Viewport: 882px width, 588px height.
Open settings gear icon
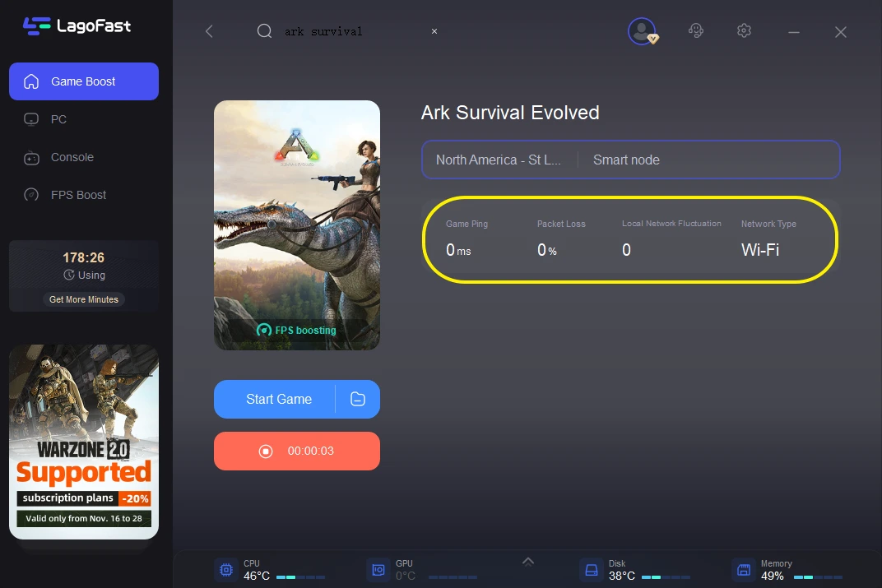tap(744, 30)
